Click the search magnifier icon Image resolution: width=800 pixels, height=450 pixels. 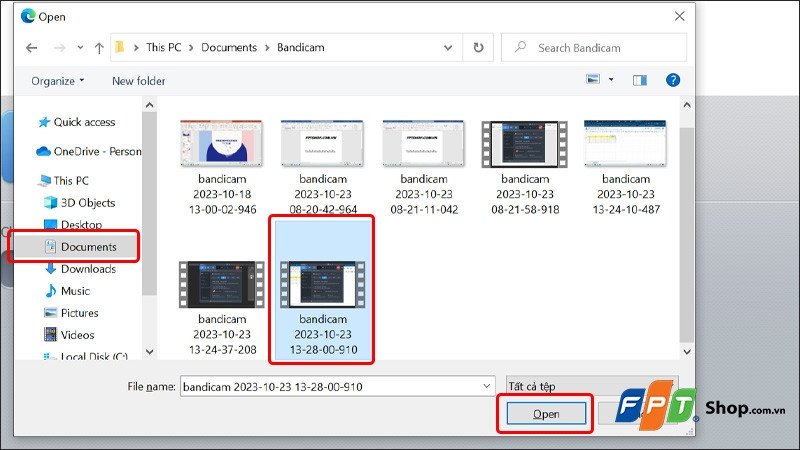(x=520, y=47)
